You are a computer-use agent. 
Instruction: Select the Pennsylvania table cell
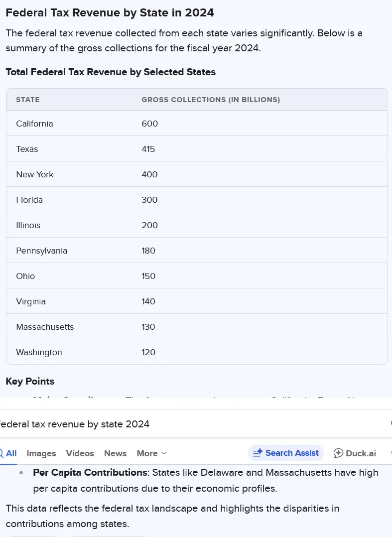42,251
